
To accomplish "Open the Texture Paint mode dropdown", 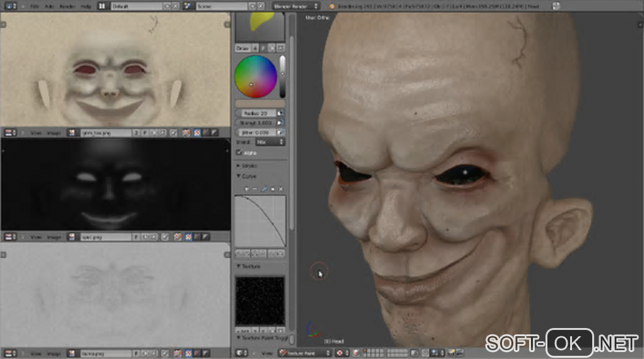I will tap(306, 353).
